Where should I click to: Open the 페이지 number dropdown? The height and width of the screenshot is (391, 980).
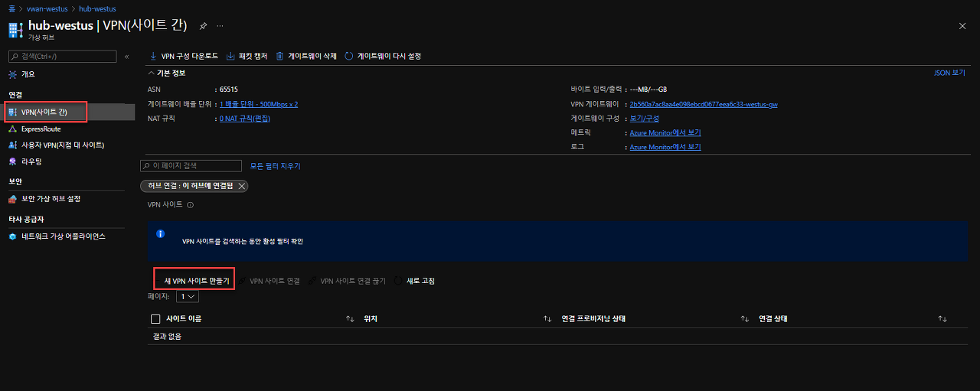pos(187,296)
